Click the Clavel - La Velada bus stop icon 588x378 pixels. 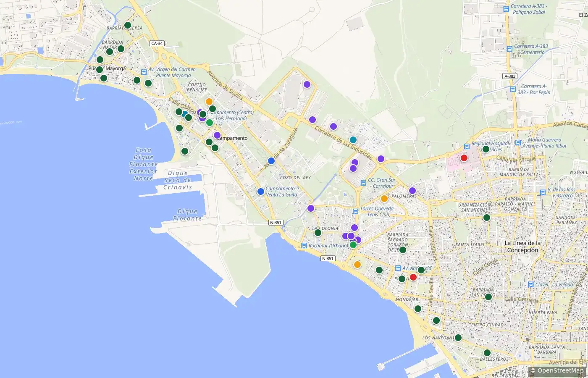pyautogui.click(x=530, y=284)
